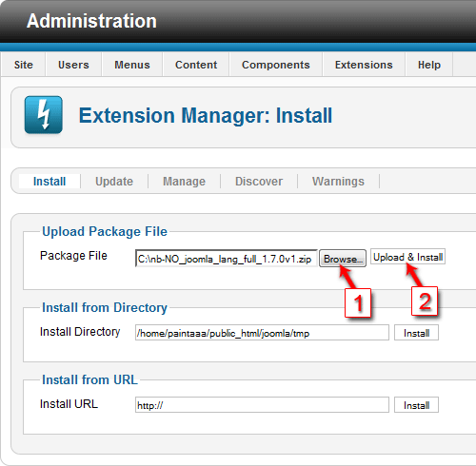
Task: Open the Menus menu
Action: (x=132, y=65)
